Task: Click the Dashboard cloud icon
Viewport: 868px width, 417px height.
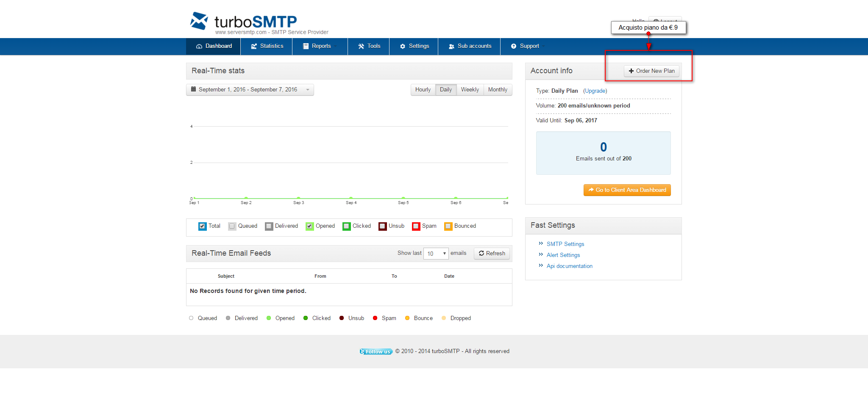Action: coord(199,46)
